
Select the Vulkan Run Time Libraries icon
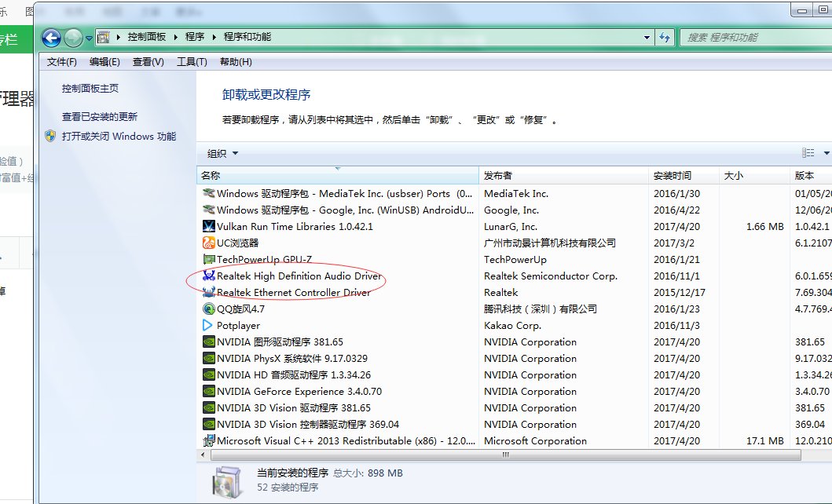click(x=207, y=226)
